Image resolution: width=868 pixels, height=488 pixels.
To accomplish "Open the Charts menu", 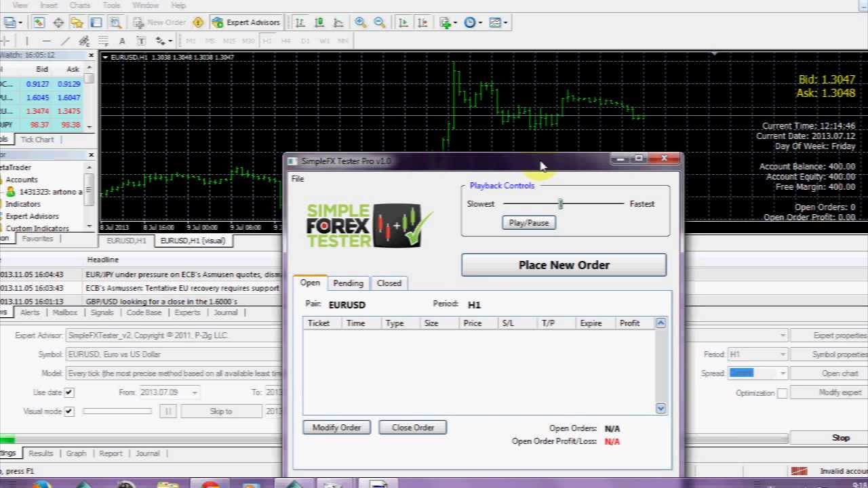I will point(79,5).
